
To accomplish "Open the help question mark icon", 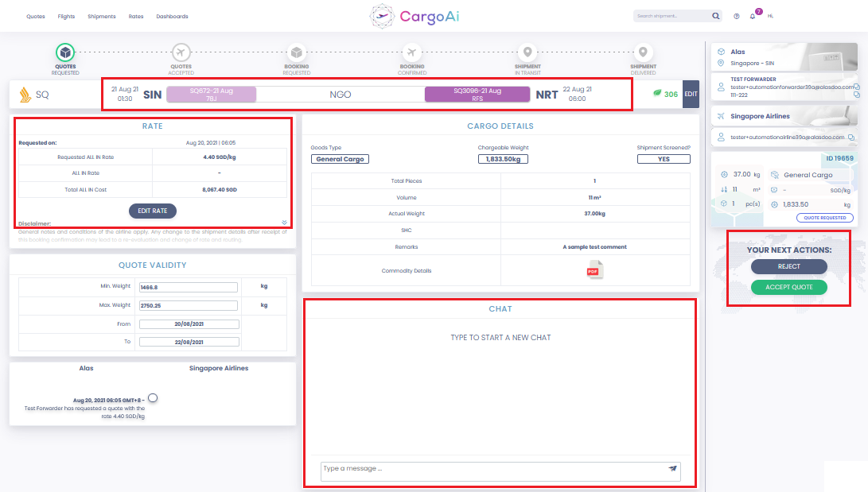I will coord(736,16).
